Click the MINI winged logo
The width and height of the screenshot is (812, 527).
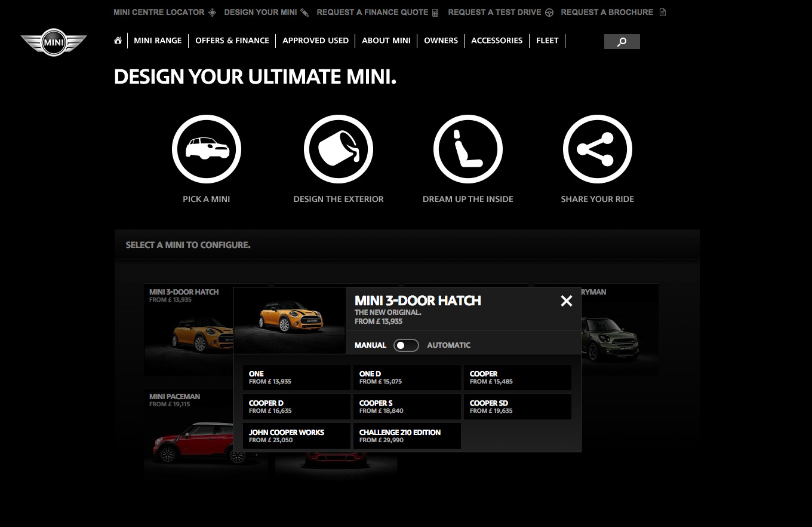54,42
